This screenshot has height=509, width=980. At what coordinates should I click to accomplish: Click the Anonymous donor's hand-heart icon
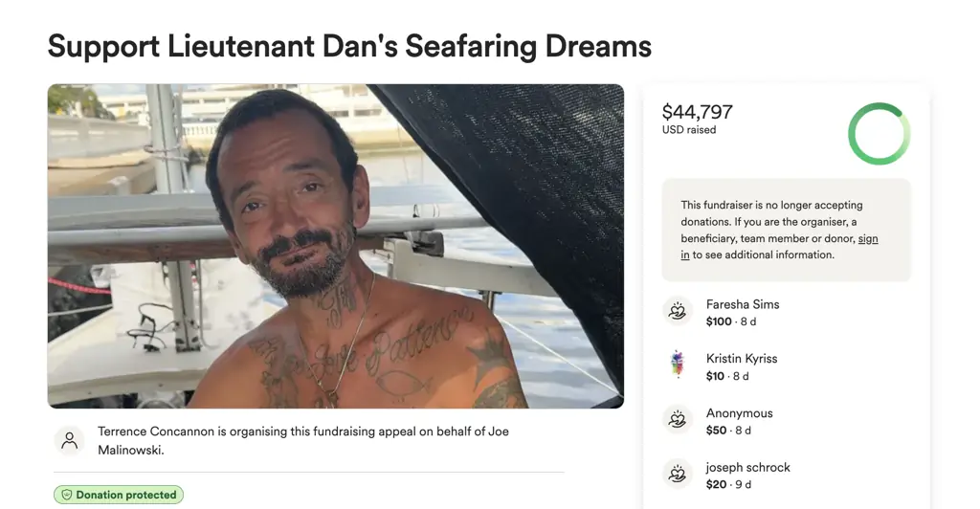(x=678, y=420)
